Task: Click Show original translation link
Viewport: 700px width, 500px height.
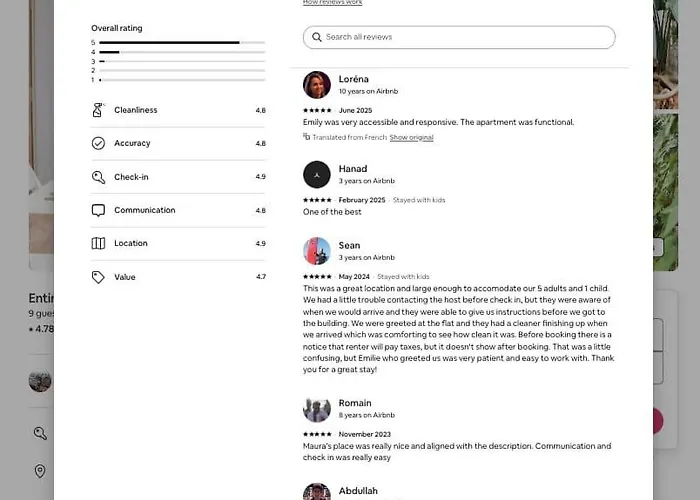Action: 411,138
